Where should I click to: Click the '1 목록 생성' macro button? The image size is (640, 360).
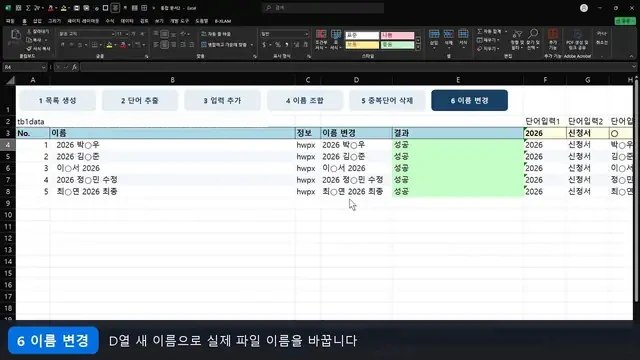click(58, 100)
